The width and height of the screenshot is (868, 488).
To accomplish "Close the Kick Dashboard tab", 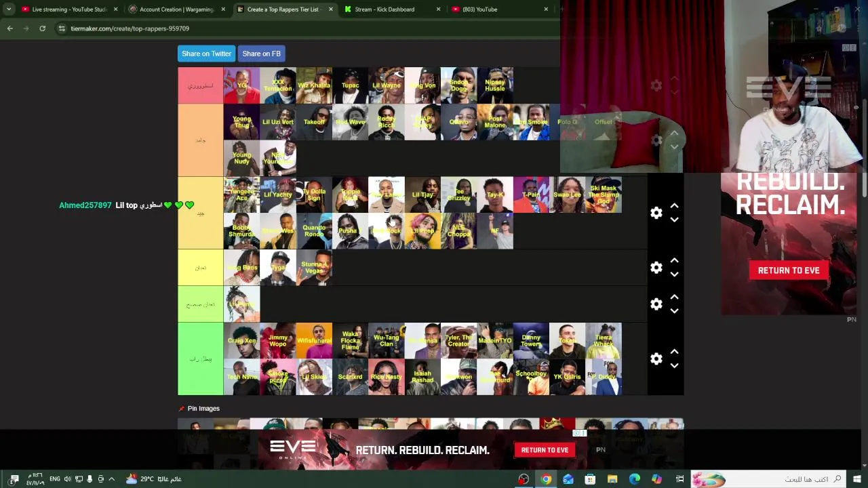I will pos(438,9).
